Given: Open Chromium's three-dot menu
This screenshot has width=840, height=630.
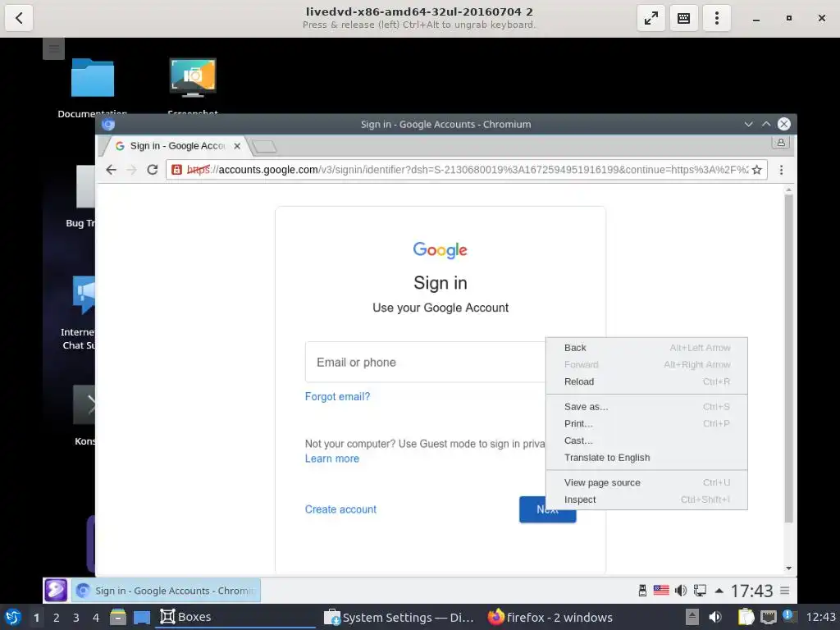Looking at the screenshot, I should [x=781, y=170].
